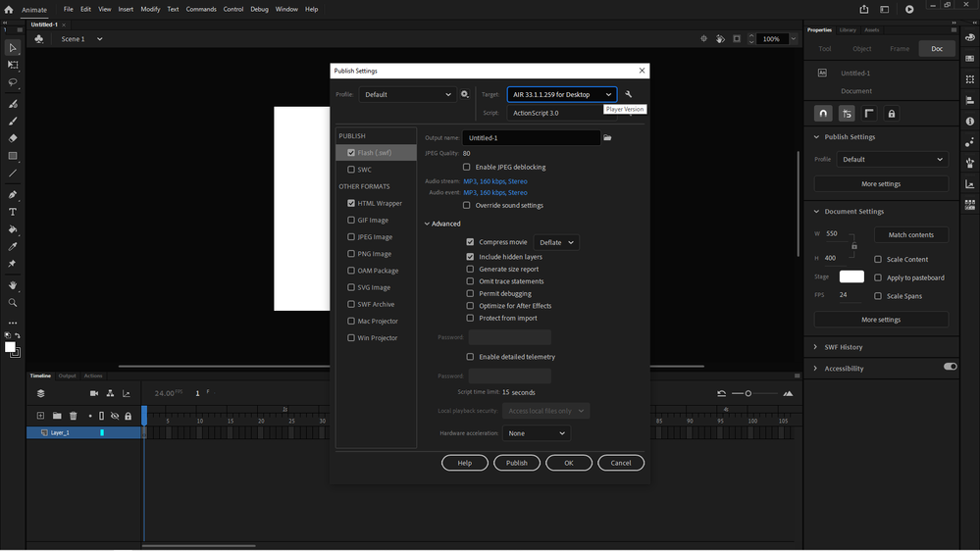
Task: Collapse the Advanced section
Action: tap(428, 224)
